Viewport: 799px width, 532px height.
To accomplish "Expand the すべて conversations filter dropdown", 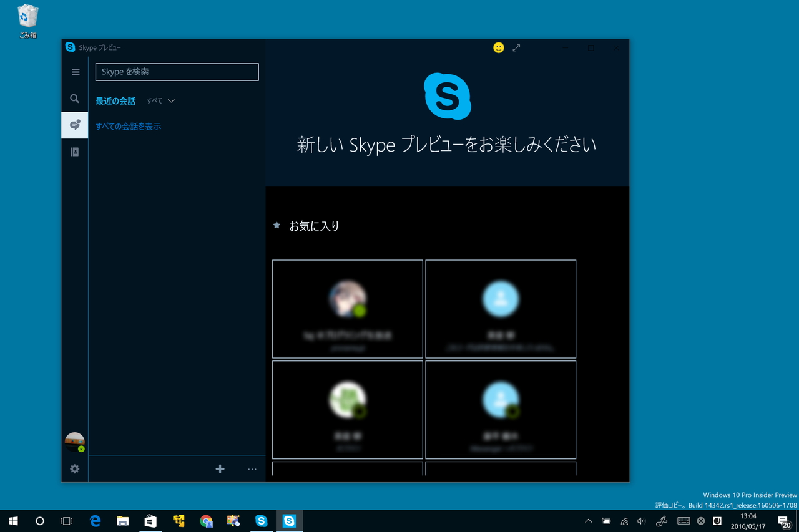I will (160, 100).
